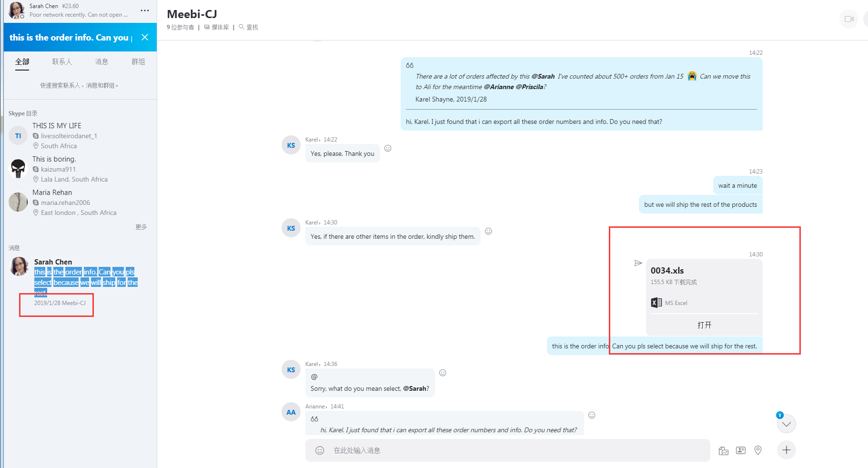Open the emoji picker in message box
Viewport: 868px width, 468px height.
320,450
